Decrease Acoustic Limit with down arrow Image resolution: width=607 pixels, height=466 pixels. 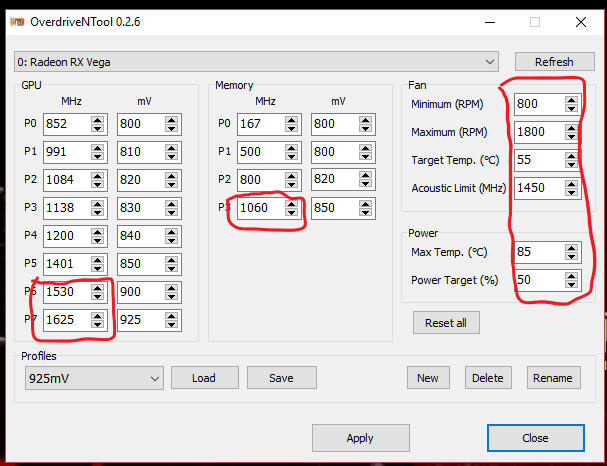[x=571, y=193]
